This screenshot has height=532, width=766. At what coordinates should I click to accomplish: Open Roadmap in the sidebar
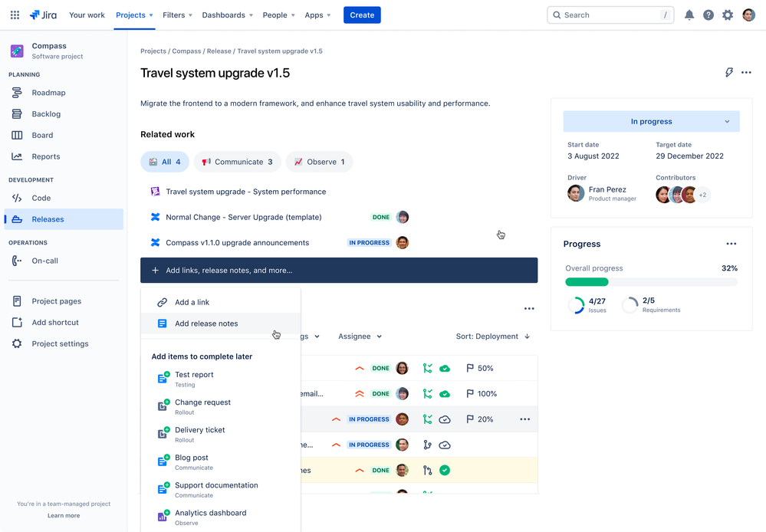(64, 93)
